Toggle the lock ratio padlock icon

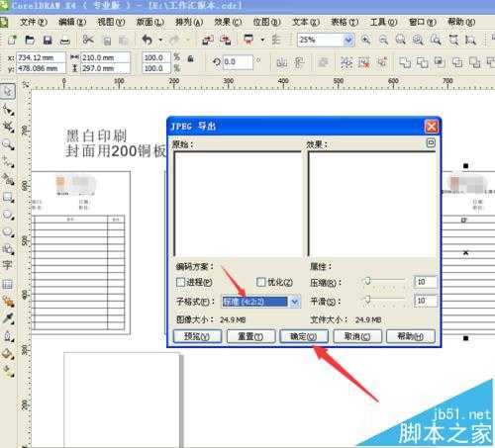pos(190,59)
